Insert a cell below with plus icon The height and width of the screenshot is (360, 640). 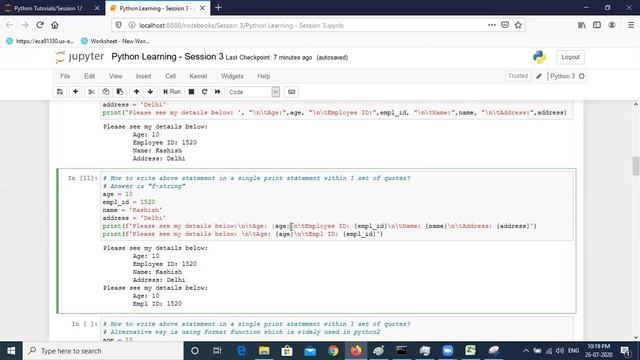click(76, 92)
